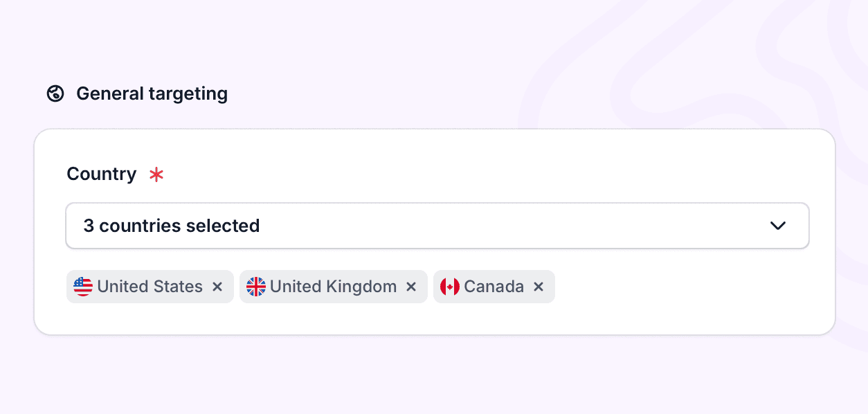The width and height of the screenshot is (868, 414).
Task: Remove the United States country chip
Action: click(217, 287)
